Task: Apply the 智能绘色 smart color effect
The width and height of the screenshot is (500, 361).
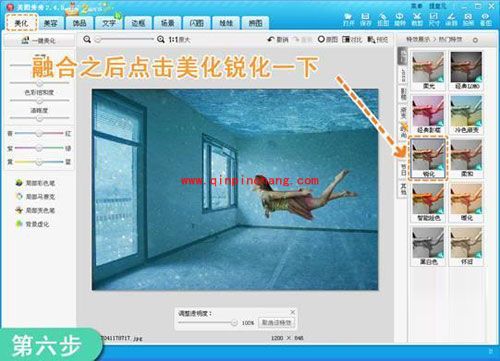Action: pos(428,202)
